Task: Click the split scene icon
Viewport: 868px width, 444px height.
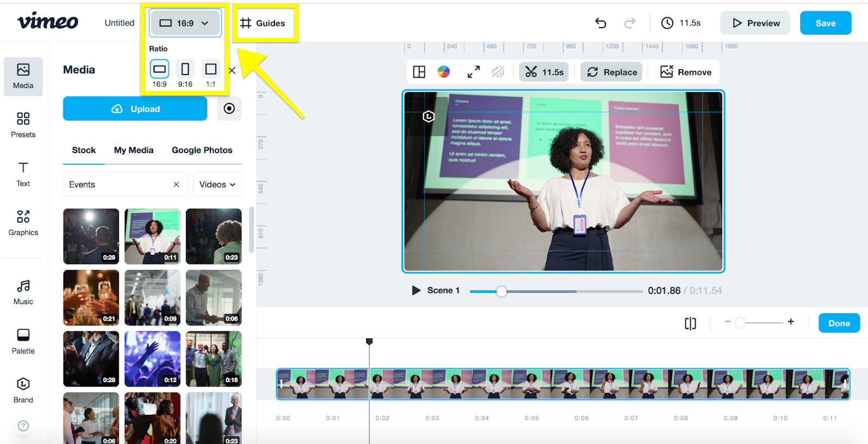Action: click(690, 324)
